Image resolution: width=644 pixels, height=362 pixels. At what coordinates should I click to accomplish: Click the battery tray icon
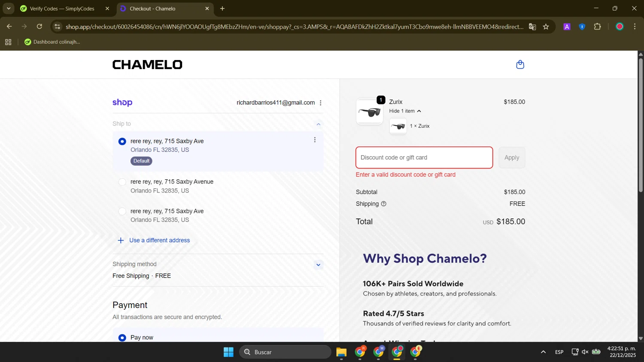tap(596, 352)
